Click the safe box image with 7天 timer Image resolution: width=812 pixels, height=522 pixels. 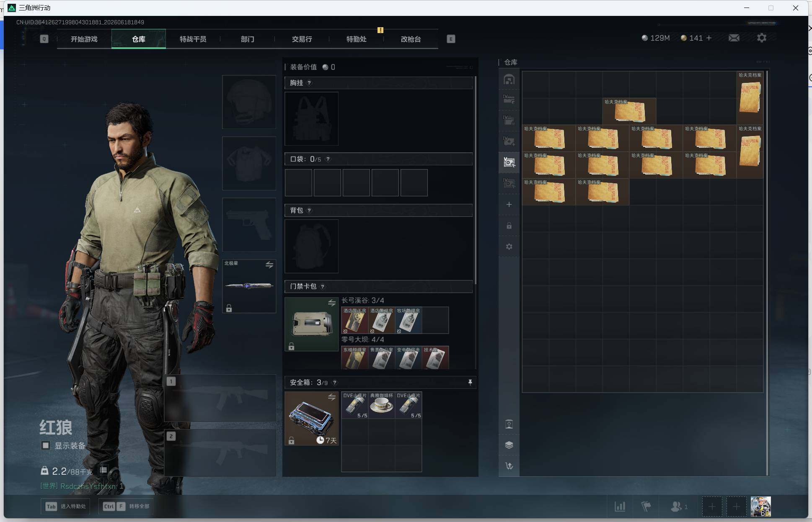point(311,419)
